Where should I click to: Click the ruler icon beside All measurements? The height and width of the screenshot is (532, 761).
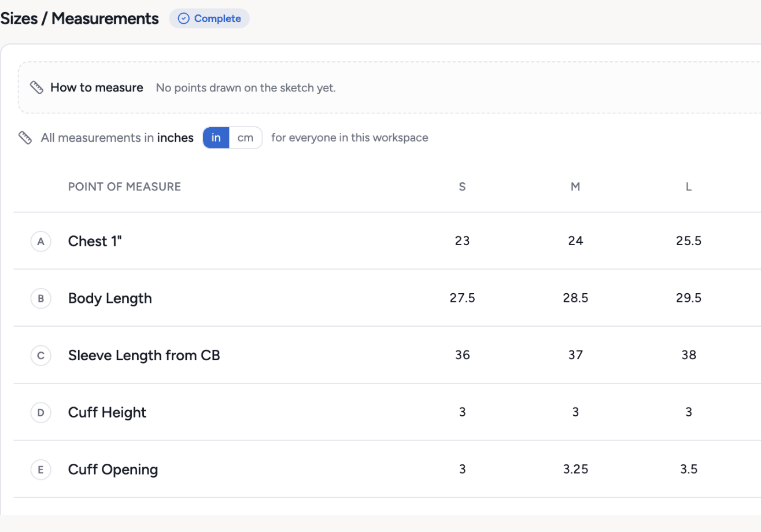25,138
